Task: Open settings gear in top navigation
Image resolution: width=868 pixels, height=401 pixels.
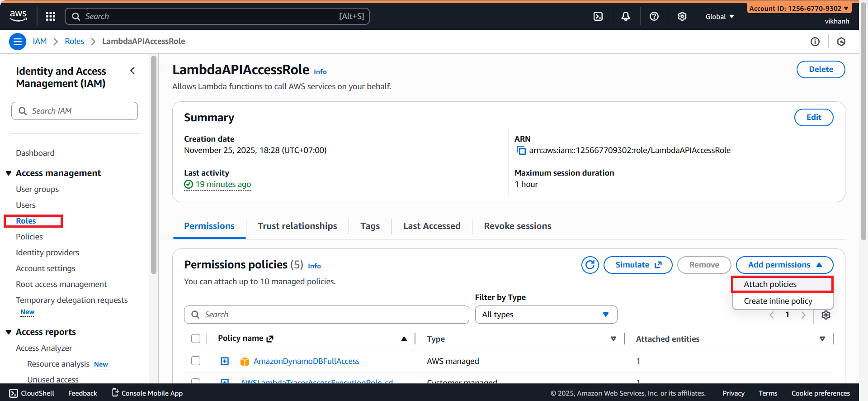Action: click(682, 16)
